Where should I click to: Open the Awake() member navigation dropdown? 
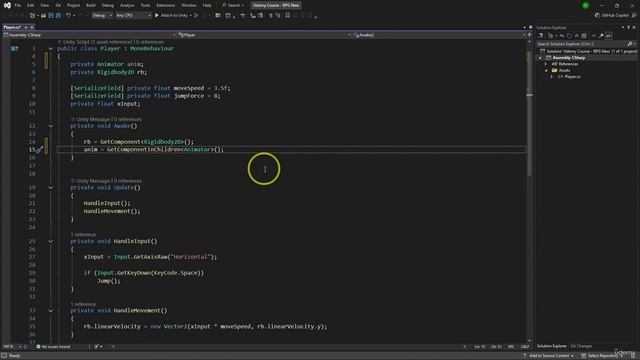coord(440,35)
